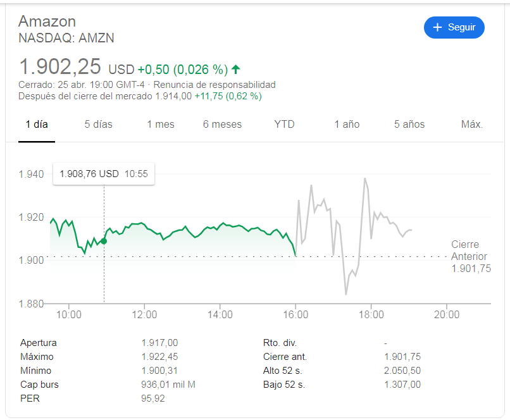Viewport: 510px width, 420px height.
Task: Click the 1.902,25 stock price
Action: 60,67
